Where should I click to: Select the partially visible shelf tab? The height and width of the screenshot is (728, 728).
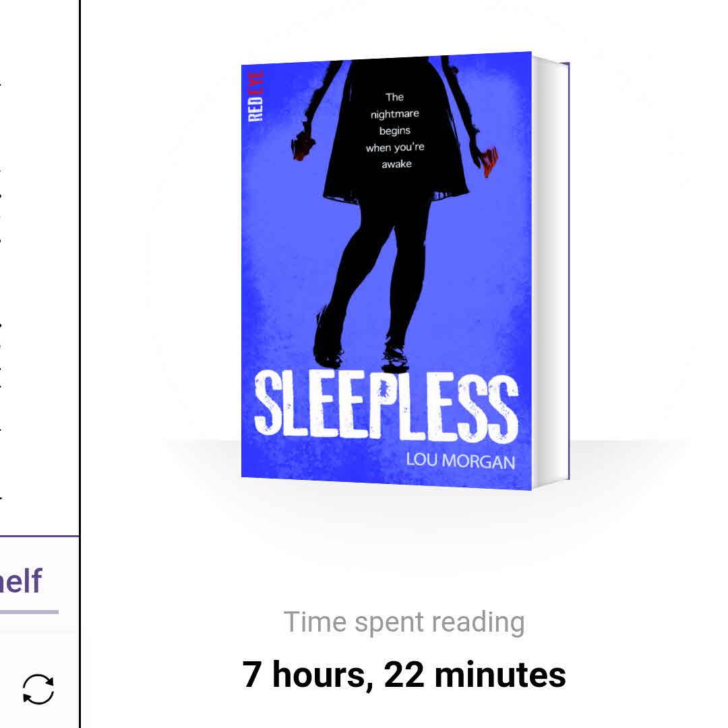tap(22, 581)
